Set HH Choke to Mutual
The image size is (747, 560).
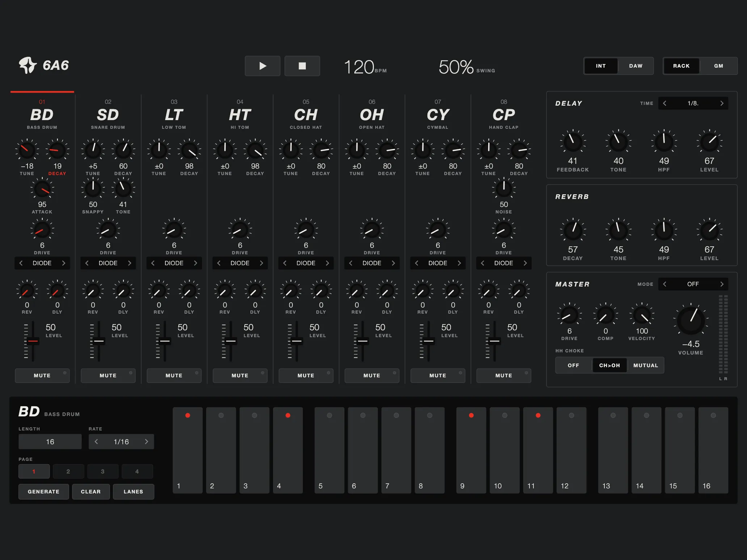click(646, 365)
